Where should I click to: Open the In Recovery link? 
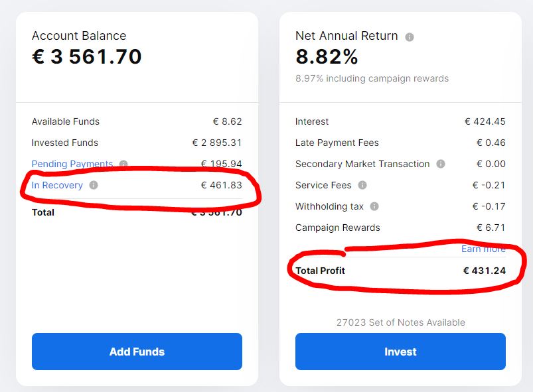click(x=57, y=185)
